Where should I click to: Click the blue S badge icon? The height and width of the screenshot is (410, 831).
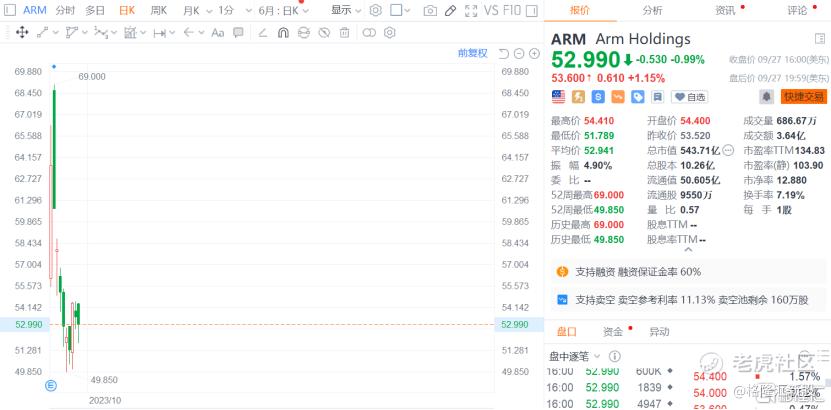[x=598, y=97]
